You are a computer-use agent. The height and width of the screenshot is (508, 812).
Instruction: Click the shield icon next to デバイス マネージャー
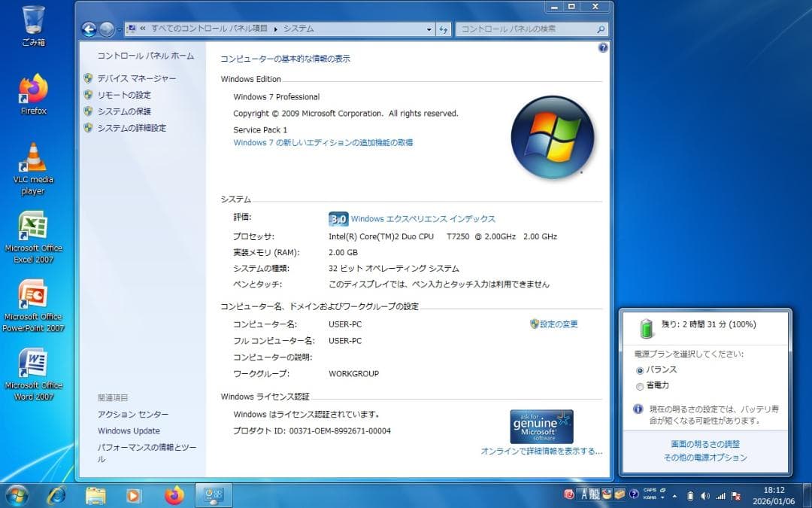click(x=88, y=78)
